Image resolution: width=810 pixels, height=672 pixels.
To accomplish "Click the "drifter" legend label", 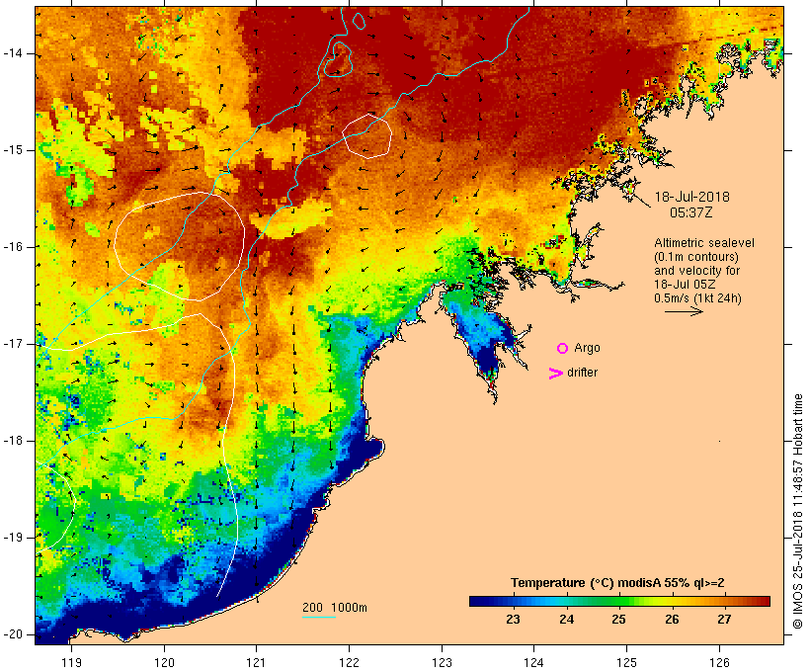I will point(582,373).
